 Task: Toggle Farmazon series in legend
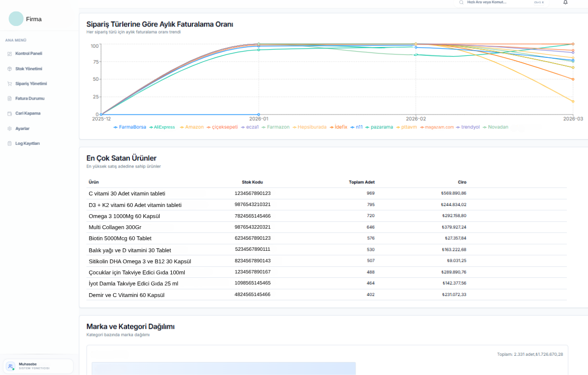(x=275, y=127)
